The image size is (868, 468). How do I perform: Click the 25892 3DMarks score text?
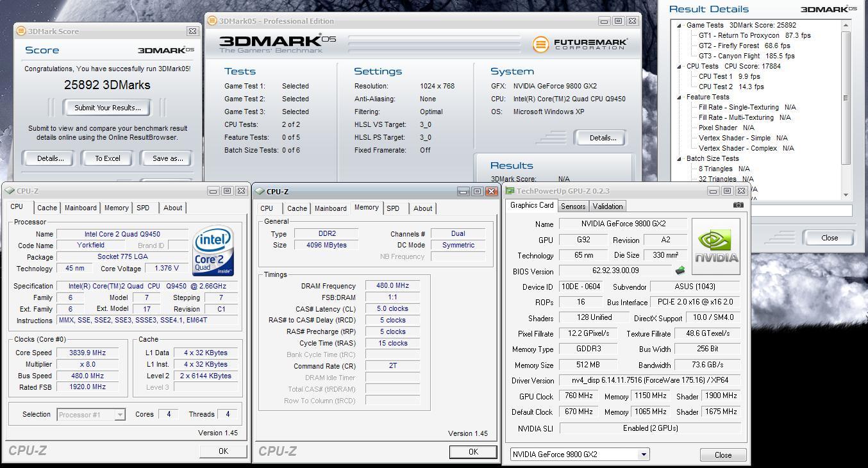[x=107, y=85]
